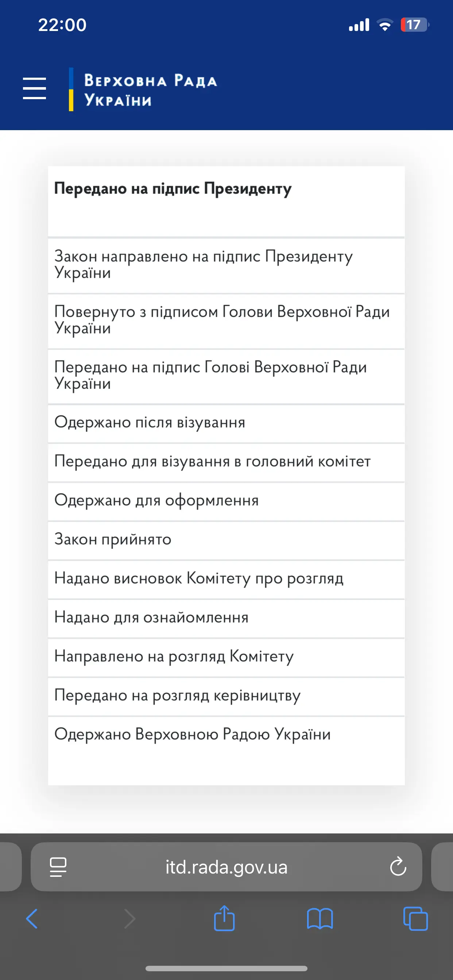The height and width of the screenshot is (980, 453).
Task: Tap the Verkhovna Rada of Ukraine logo
Action: [x=143, y=90]
